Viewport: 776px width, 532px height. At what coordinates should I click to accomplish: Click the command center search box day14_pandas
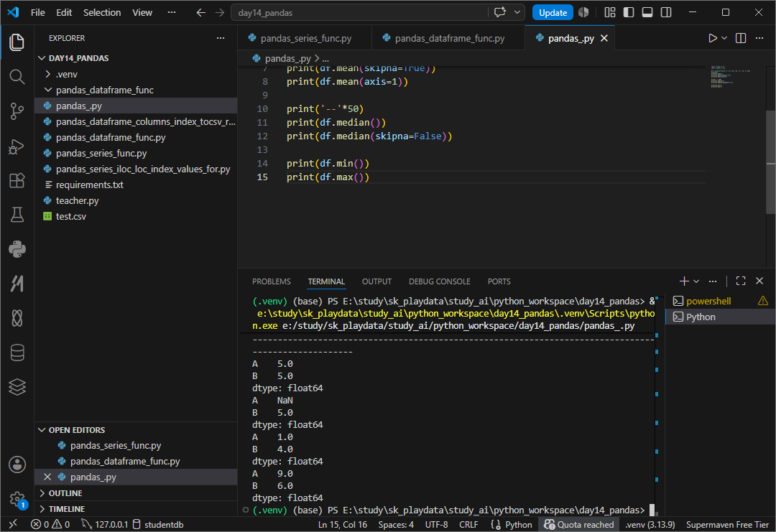359,12
